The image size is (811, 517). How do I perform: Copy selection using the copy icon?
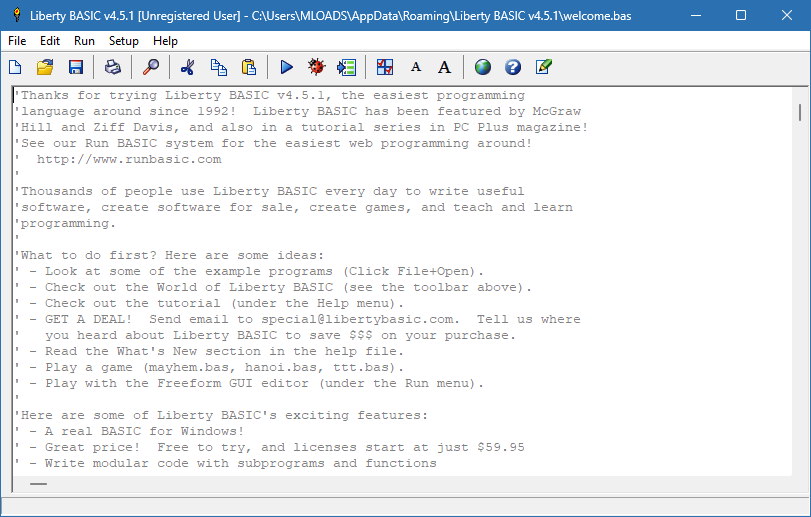[218, 67]
